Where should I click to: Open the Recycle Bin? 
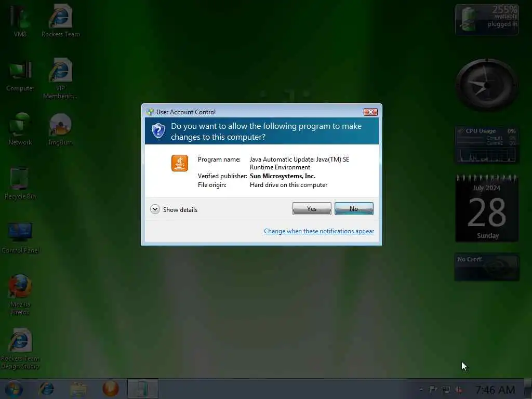click(x=20, y=183)
